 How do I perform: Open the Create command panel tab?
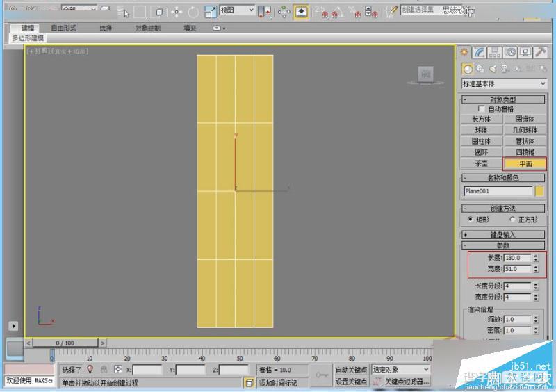464,52
